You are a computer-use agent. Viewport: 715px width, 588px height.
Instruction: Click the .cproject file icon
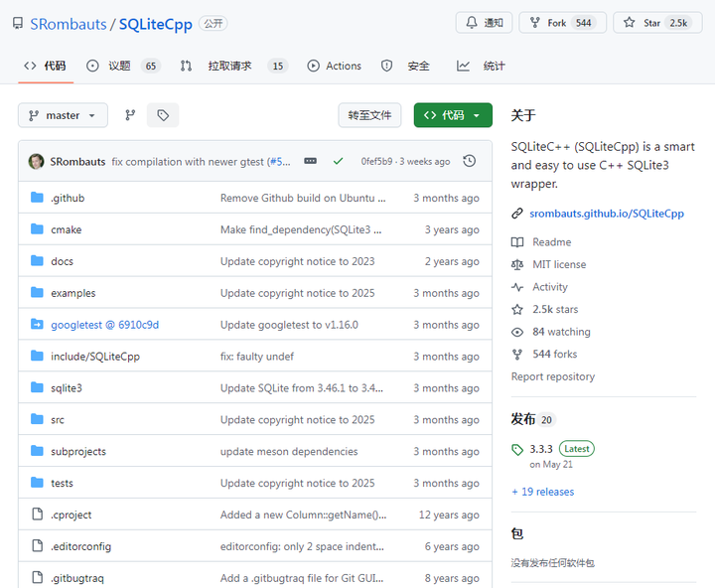pyautogui.click(x=38, y=514)
